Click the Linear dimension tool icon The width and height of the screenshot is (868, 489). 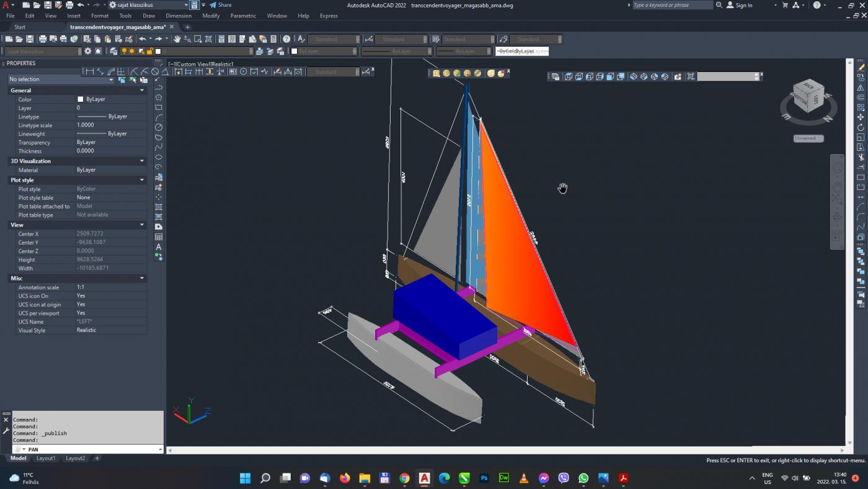(x=90, y=71)
